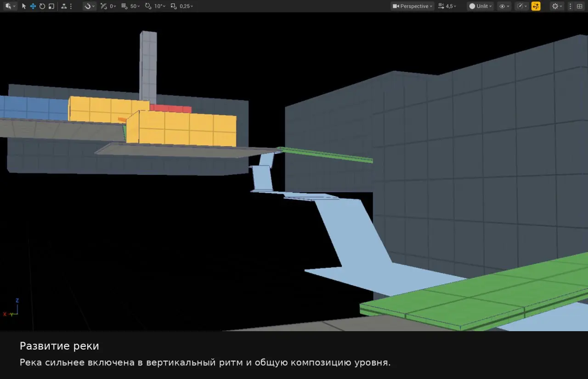Open the viewport layout grid icon

(579, 6)
